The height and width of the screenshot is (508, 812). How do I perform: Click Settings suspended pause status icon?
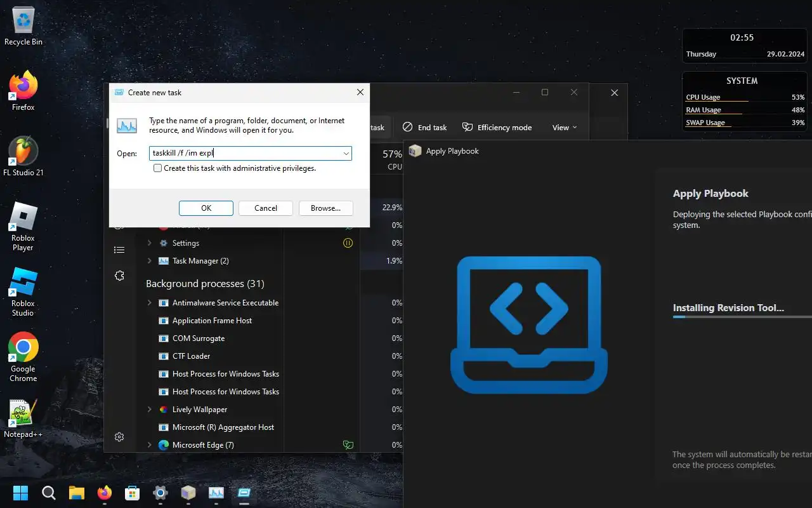pyautogui.click(x=348, y=243)
